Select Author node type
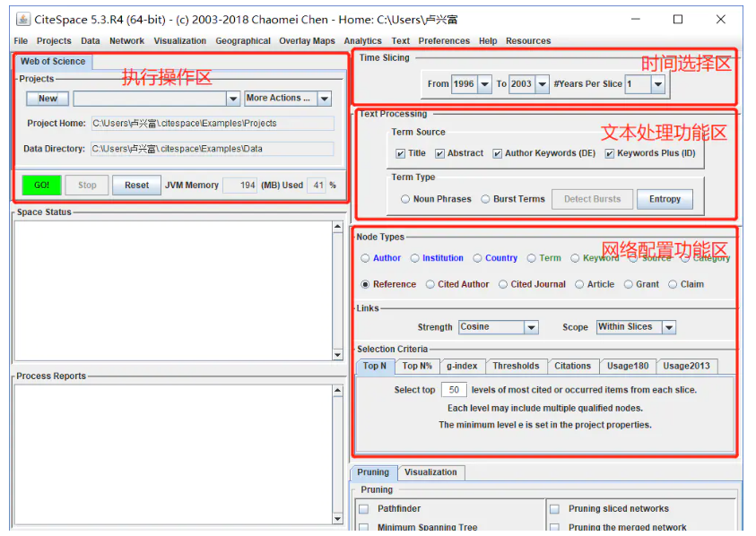This screenshot has height=536, width=756. [x=365, y=258]
